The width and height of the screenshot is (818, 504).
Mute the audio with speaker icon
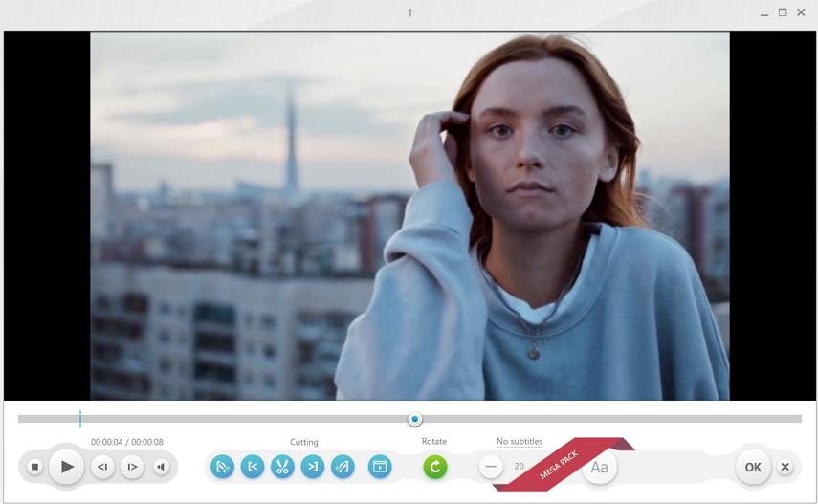click(x=161, y=467)
